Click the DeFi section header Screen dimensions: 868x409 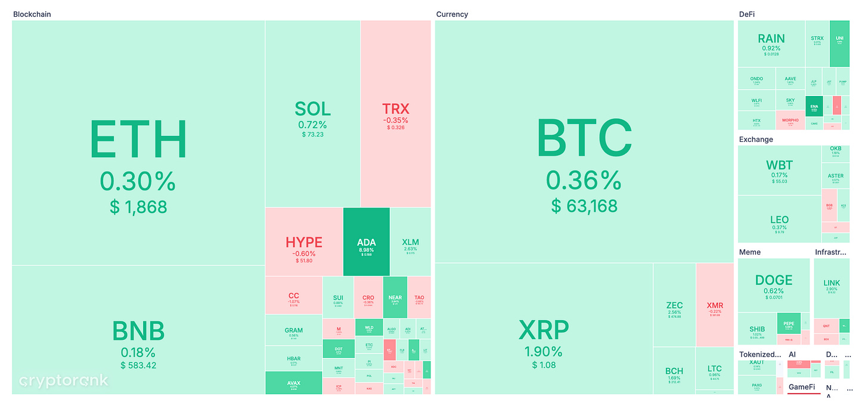coord(747,14)
